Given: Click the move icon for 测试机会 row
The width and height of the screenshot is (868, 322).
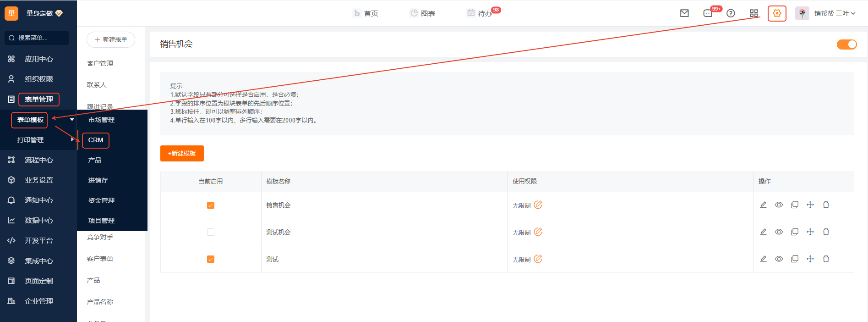Looking at the screenshot, I should (x=810, y=232).
